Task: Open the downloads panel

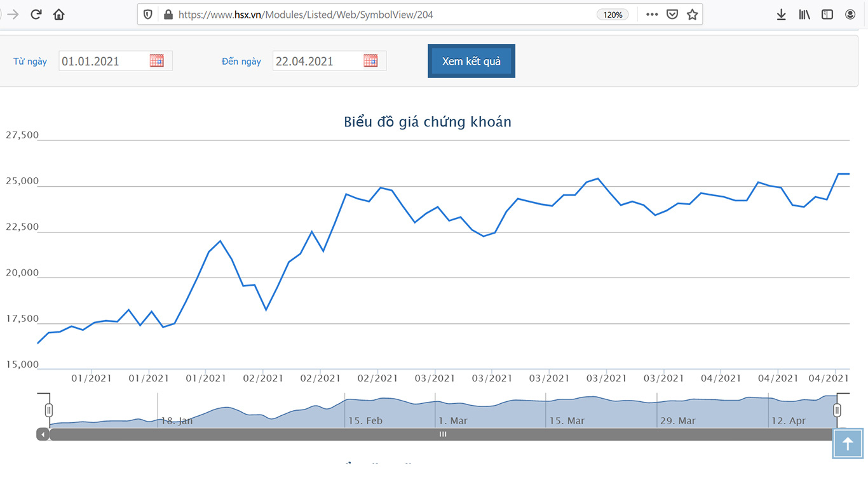Action: point(782,14)
